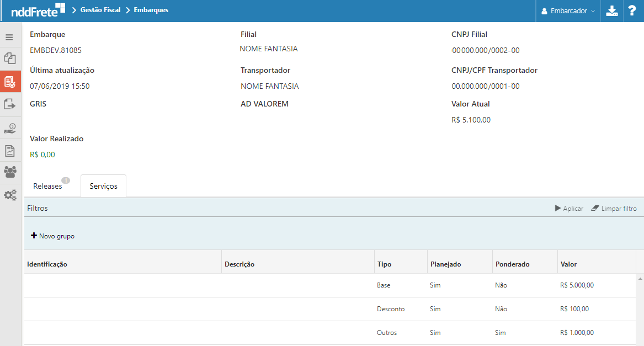This screenshot has height=346, width=644.
Task: Click the R$ 1.000,00 value cell
Action: point(577,333)
